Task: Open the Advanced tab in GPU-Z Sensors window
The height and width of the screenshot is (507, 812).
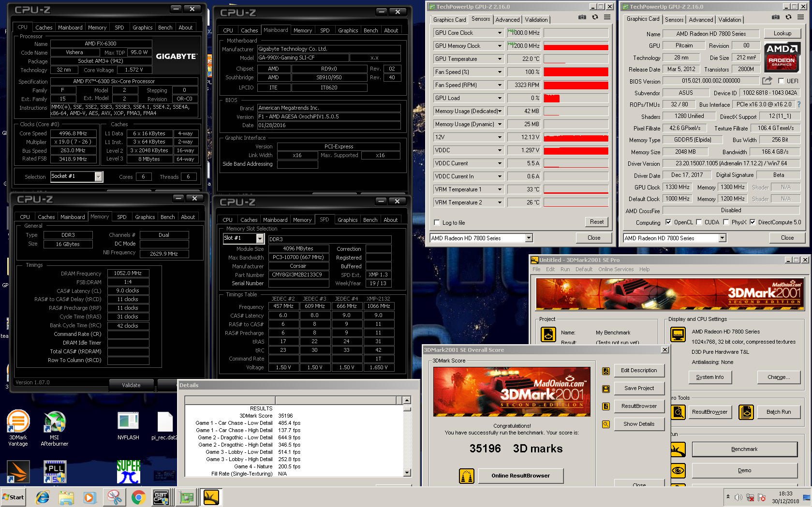Action: tap(507, 20)
